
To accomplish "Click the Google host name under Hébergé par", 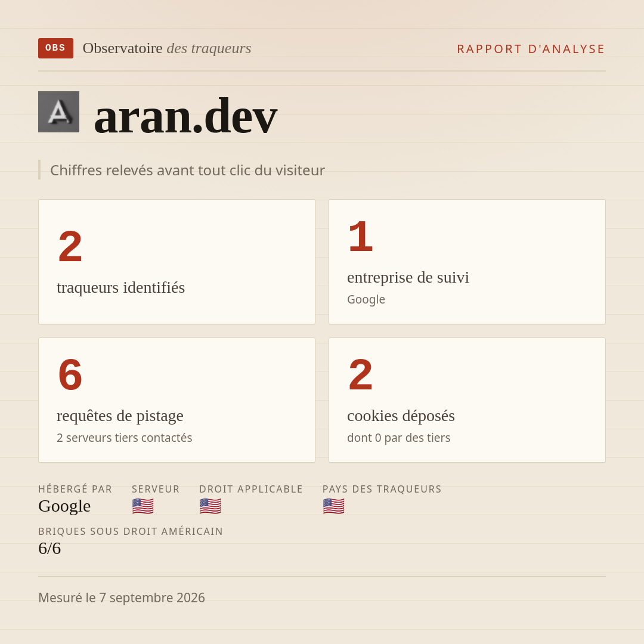I will (64, 506).
